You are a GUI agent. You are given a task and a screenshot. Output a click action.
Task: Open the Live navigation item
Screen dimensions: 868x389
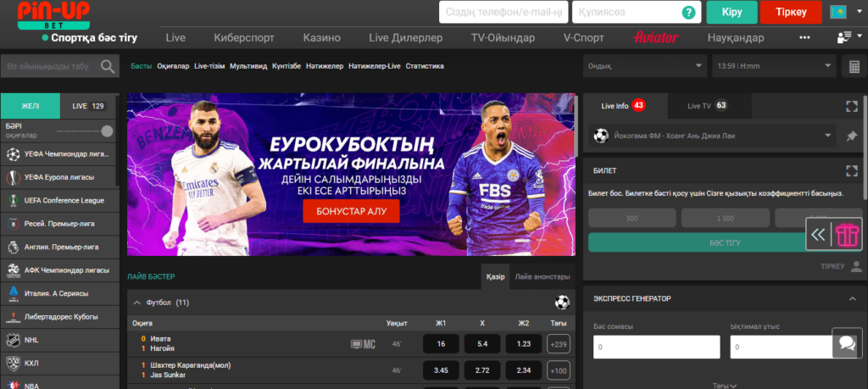175,37
